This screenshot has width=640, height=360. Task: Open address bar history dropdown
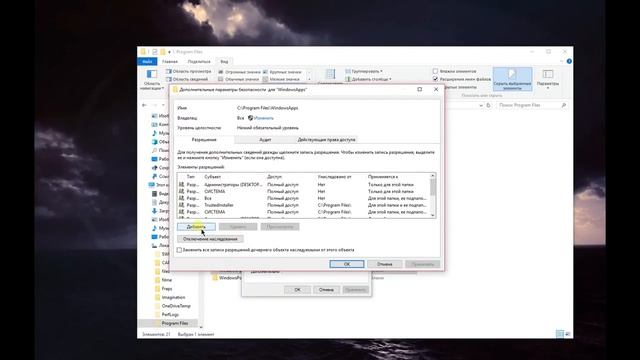(x=481, y=105)
